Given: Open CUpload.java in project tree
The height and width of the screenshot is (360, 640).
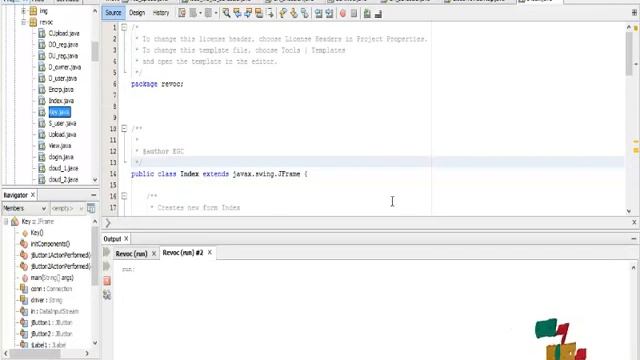Looking at the screenshot, I should click(64, 33).
